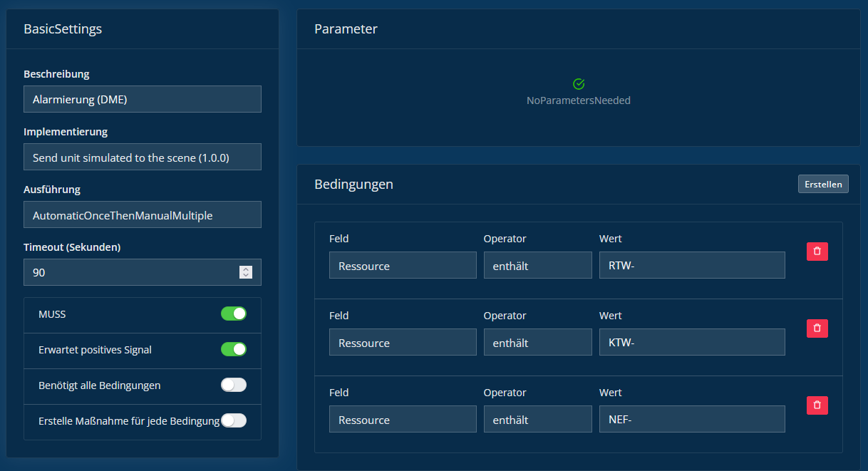This screenshot has height=471, width=868.
Task: Click the Wert field containing RTW-
Action: (691, 266)
